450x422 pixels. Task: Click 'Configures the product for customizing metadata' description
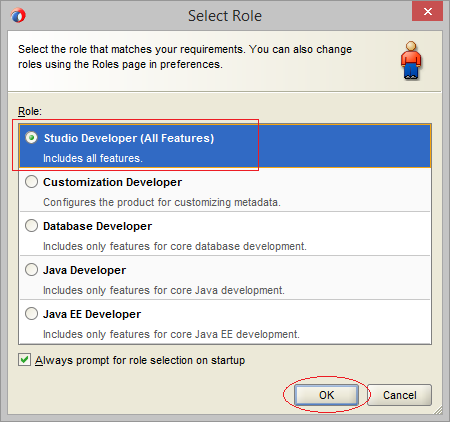pos(162,202)
